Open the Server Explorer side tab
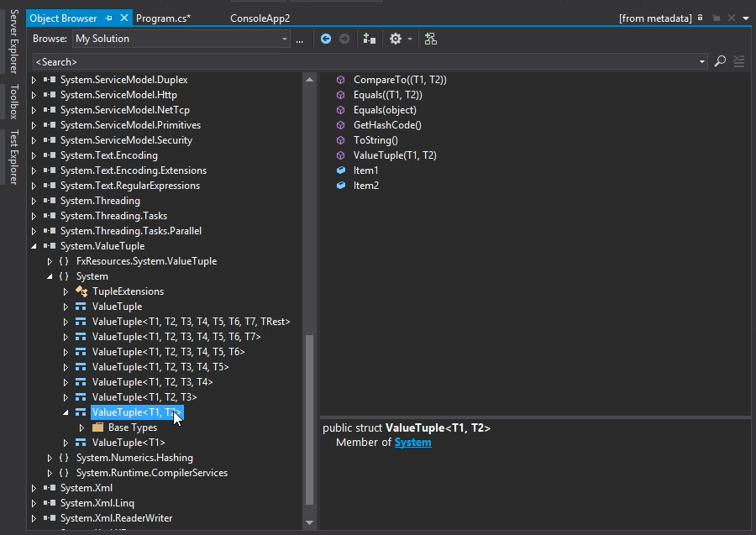The image size is (756, 535). [x=14, y=41]
